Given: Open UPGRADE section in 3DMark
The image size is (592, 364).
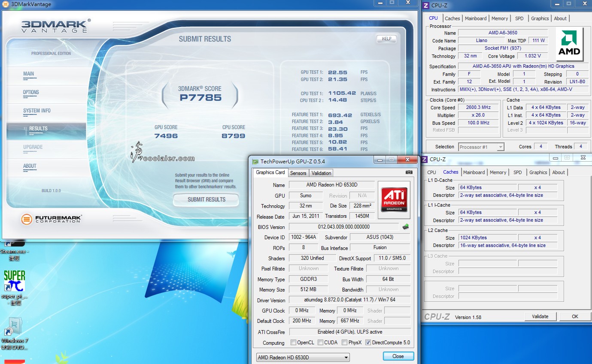Looking at the screenshot, I should click(33, 147).
